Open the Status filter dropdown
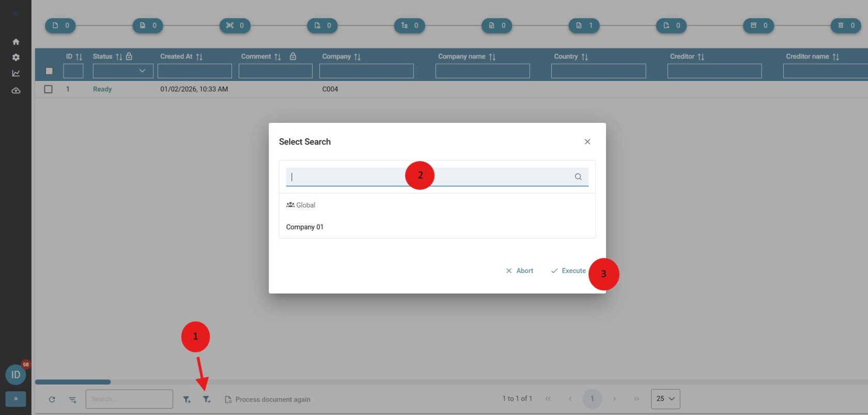 [123, 71]
